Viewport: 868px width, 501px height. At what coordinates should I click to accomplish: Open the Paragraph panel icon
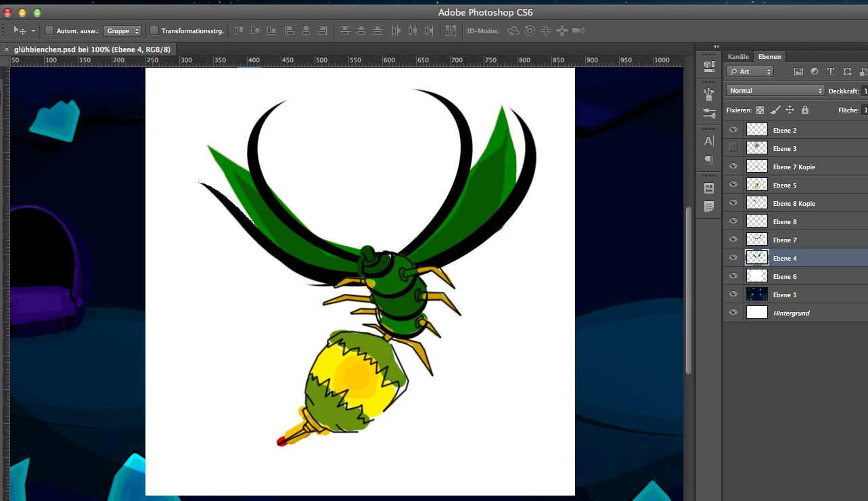click(709, 160)
